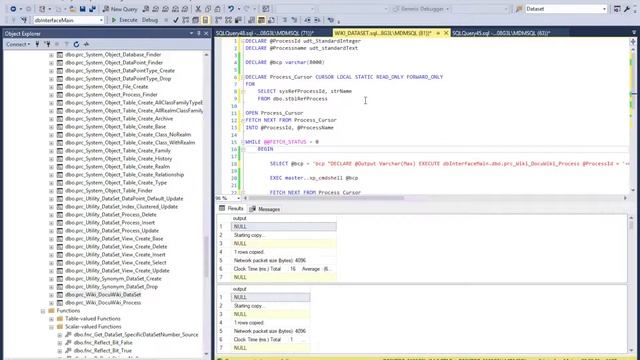Toggle Results to Grid button
640x360 pixels.
tap(261, 20)
